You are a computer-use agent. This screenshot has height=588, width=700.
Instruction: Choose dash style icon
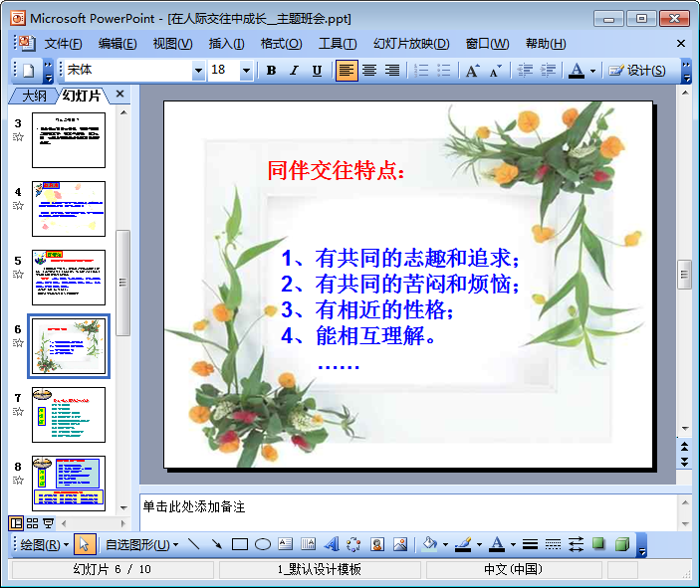point(553,545)
